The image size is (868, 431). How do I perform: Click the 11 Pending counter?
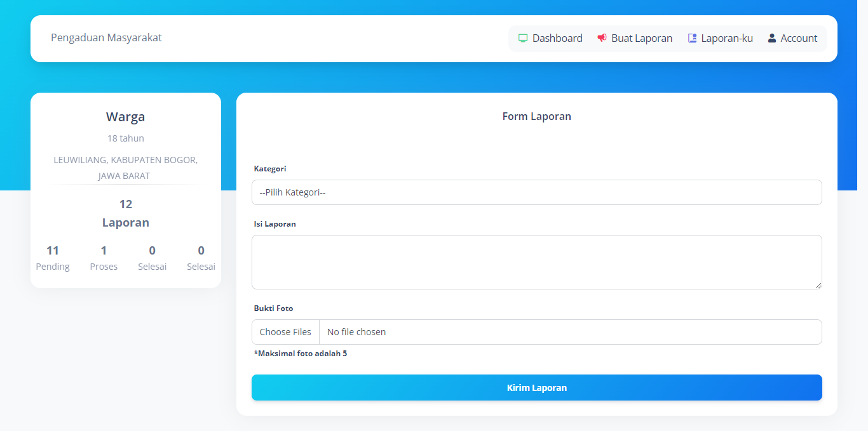(53, 258)
